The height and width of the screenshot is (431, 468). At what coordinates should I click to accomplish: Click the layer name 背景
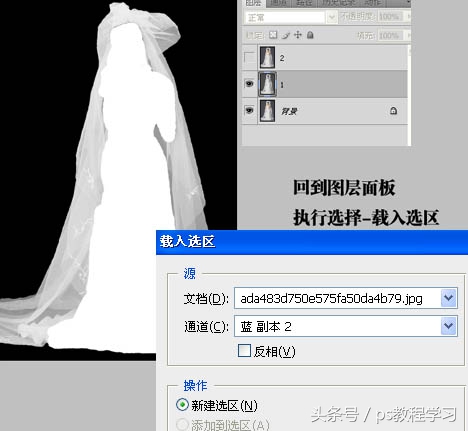[289, 111]
